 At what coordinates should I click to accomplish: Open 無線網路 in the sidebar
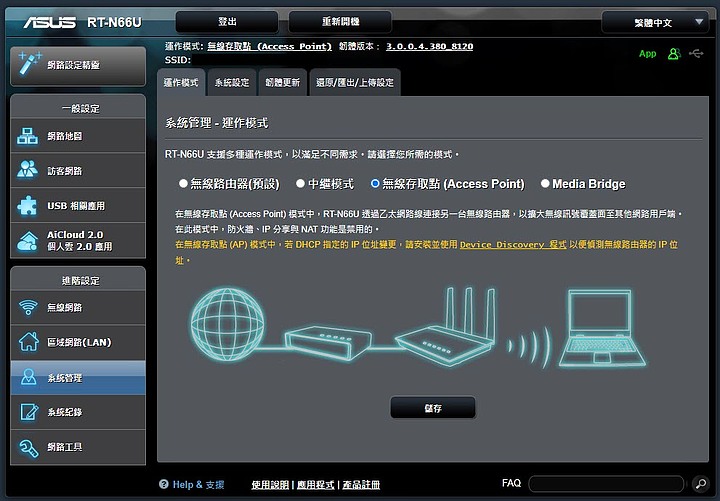(78, 307)
